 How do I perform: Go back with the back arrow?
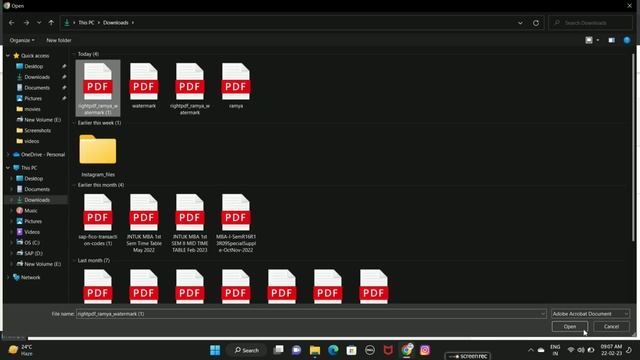(11, 23)
